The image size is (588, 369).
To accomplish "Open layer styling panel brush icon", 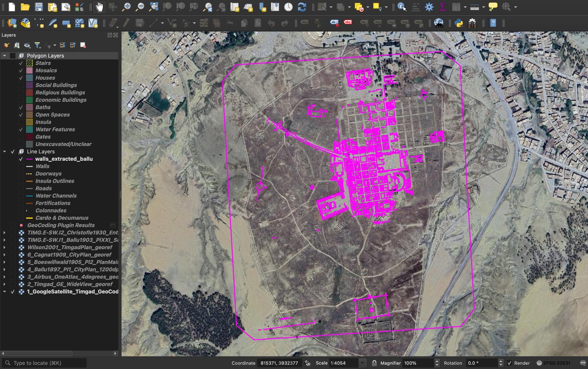I will click(x=7, y=45).
